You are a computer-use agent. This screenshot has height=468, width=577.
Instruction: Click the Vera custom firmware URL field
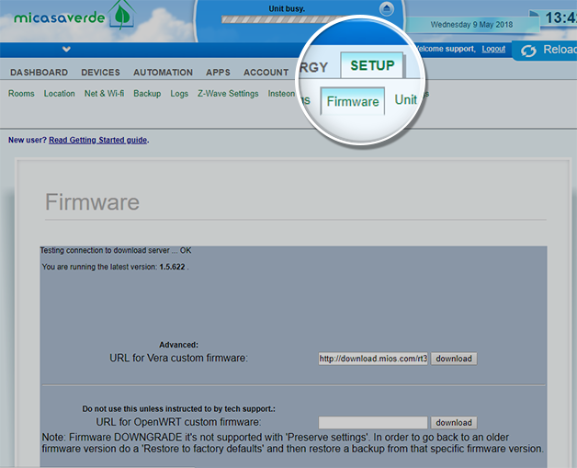[373, 359]
